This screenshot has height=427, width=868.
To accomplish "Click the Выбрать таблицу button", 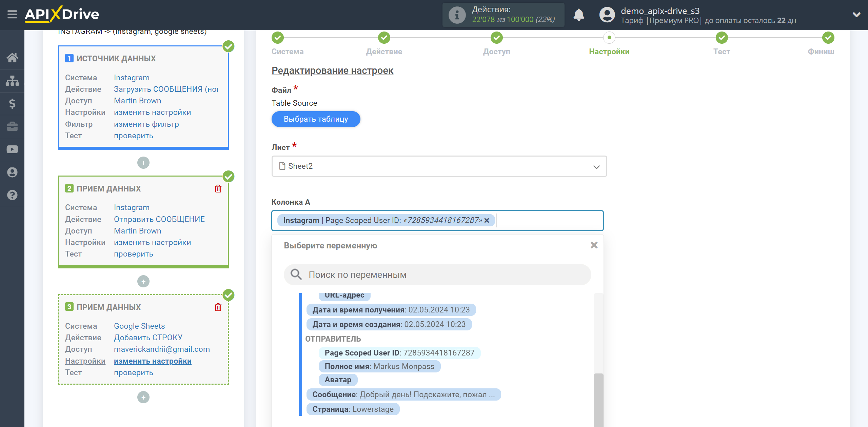I will [316, 119].
